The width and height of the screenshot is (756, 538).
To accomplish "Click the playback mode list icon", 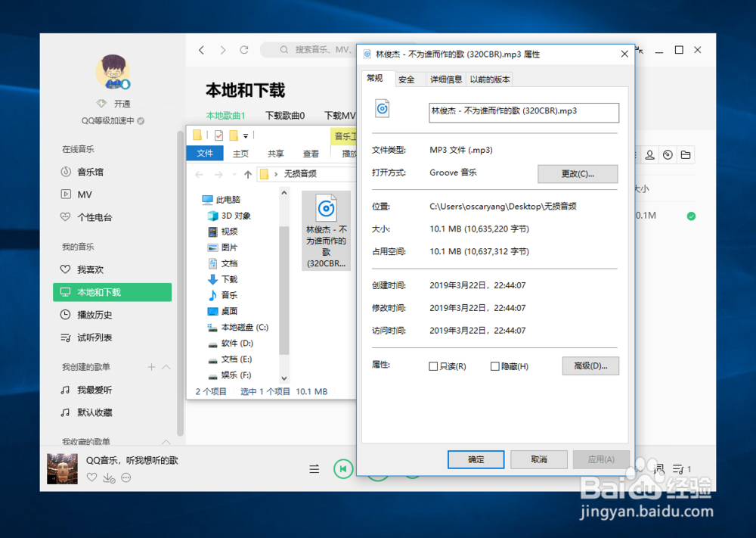I will [x=314, y=469].
